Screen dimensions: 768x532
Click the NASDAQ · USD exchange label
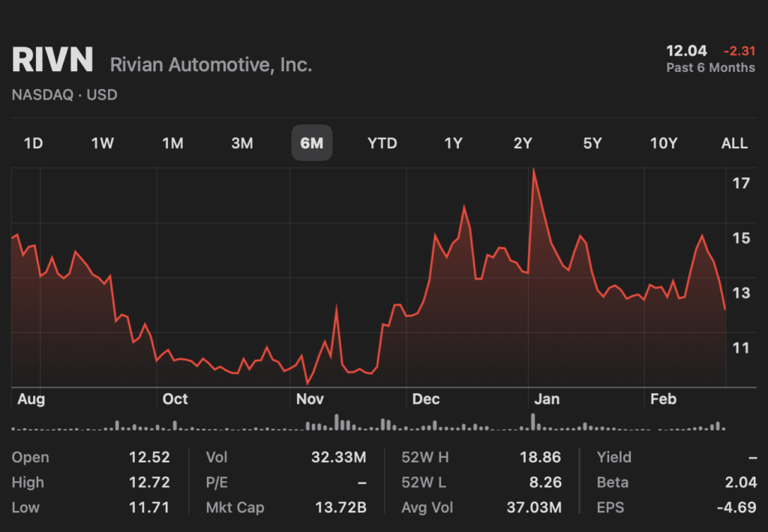64,94
